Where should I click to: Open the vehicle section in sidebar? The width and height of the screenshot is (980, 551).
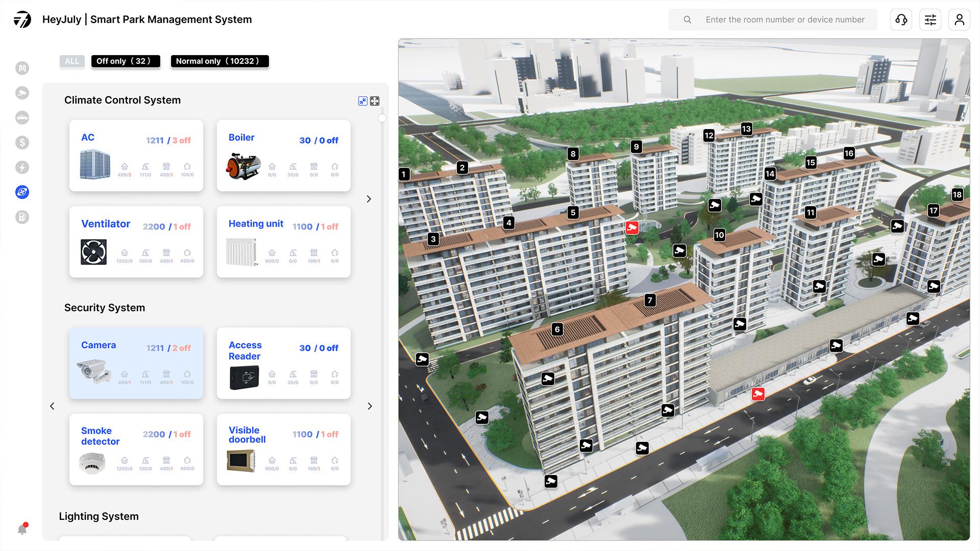[22, 118]
